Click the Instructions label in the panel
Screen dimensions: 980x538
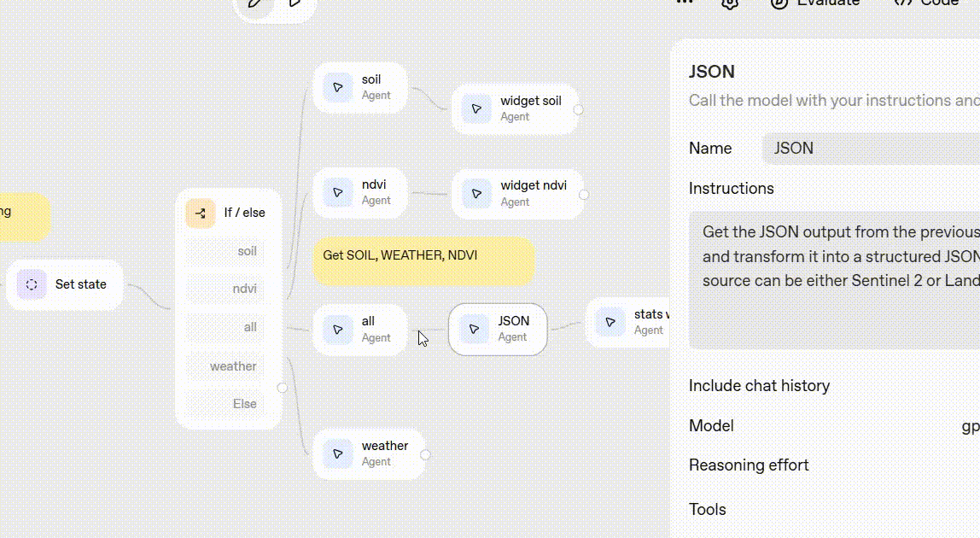(732, 189)
